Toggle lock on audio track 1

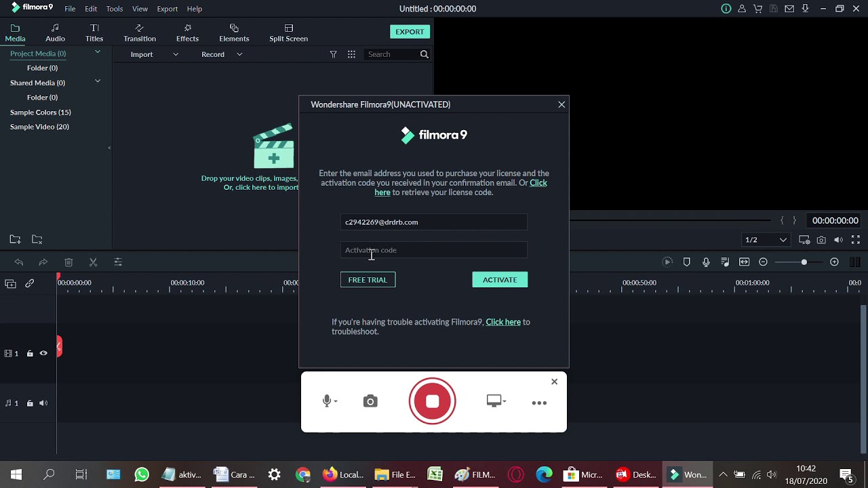coord(30,403)
